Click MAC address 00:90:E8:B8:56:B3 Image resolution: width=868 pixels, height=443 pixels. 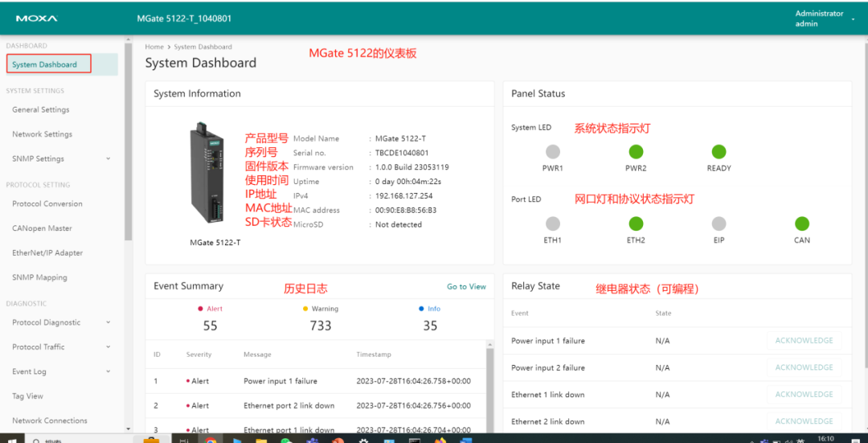(x=406, y=210)
